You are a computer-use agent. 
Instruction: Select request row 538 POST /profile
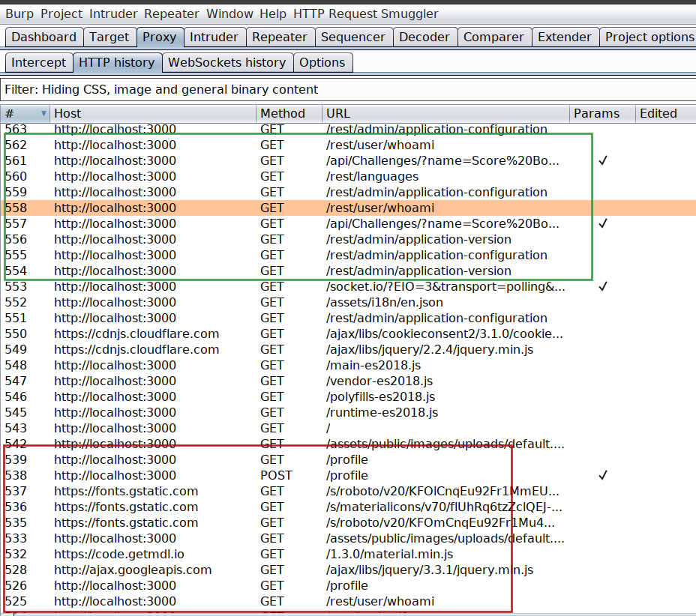click(348, 475)
